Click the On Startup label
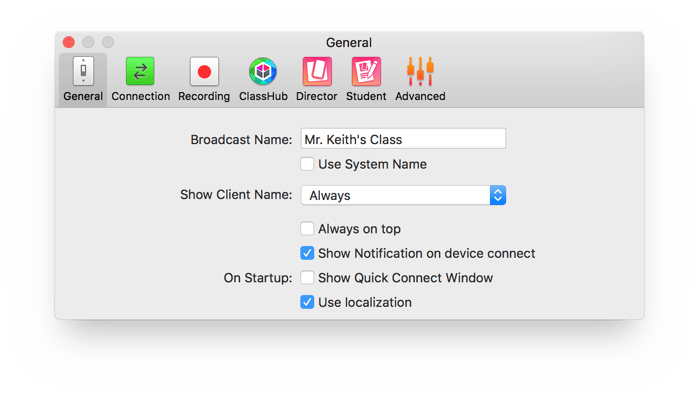 pos(258,278)
